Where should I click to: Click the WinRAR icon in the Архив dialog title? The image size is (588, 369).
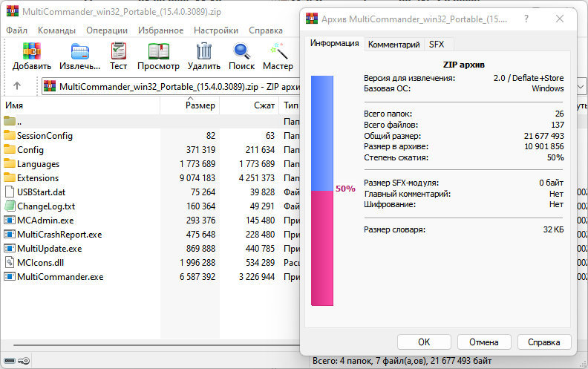[312, 18]
